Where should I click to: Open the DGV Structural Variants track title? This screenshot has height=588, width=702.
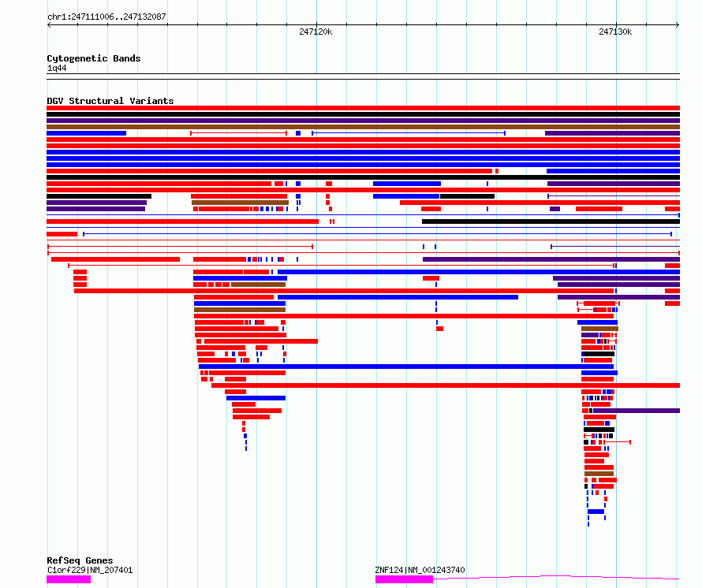click(110, 101)
